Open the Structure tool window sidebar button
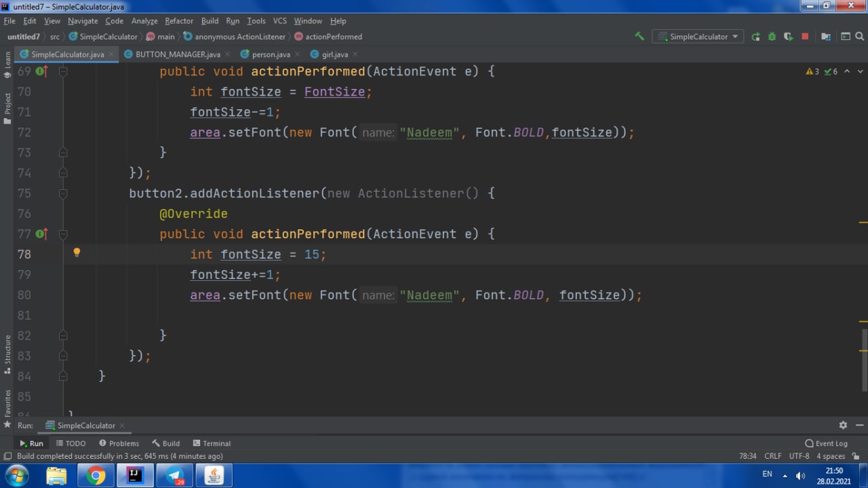The height and width of the screenshot is (488, 868). [x=7, y=354]
